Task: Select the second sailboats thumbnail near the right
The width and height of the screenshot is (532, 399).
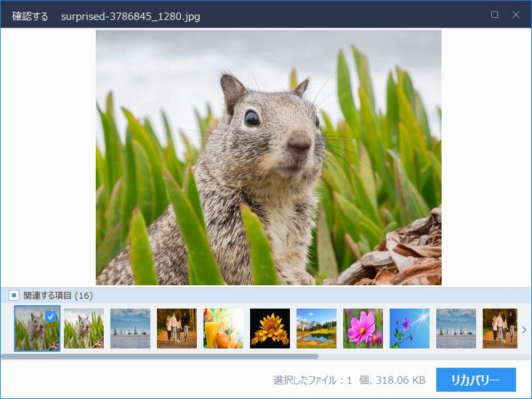Action: click(456, 329)
